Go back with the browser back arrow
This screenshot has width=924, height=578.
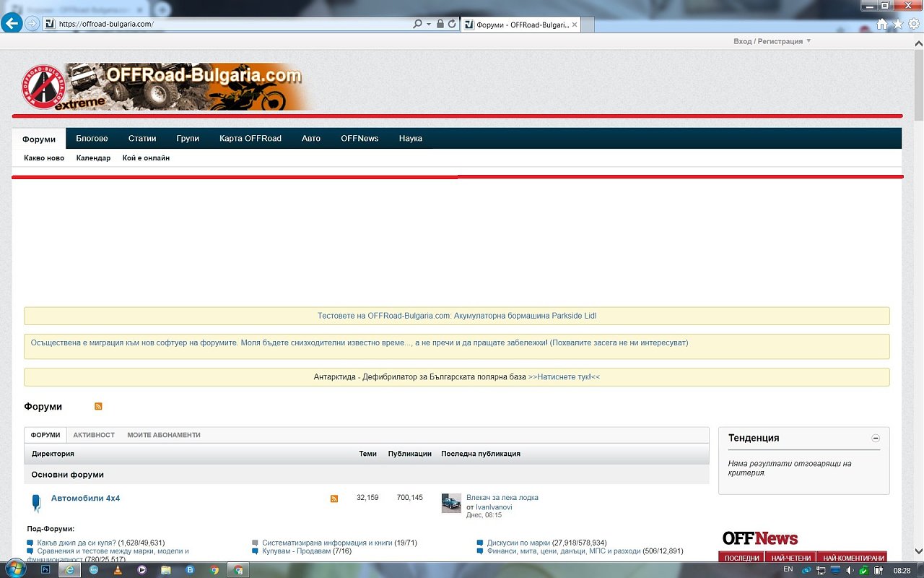click(12, 23)
